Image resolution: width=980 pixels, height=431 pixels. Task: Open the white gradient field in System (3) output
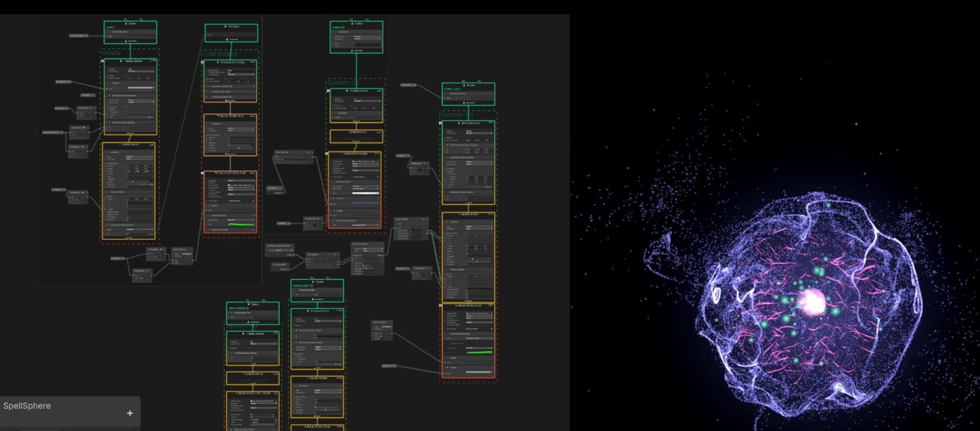[365, 193]
